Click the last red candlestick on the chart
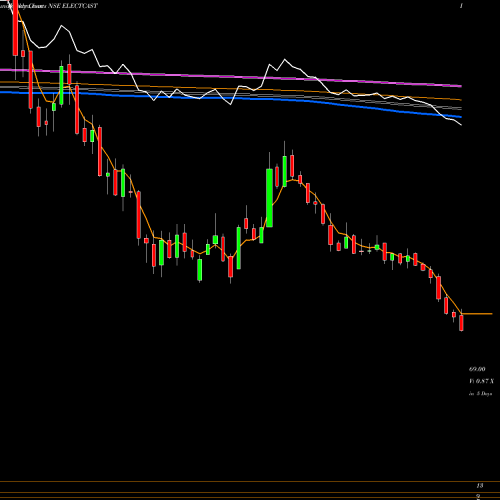This screenshot has width=500, height=500. [461, 322]
